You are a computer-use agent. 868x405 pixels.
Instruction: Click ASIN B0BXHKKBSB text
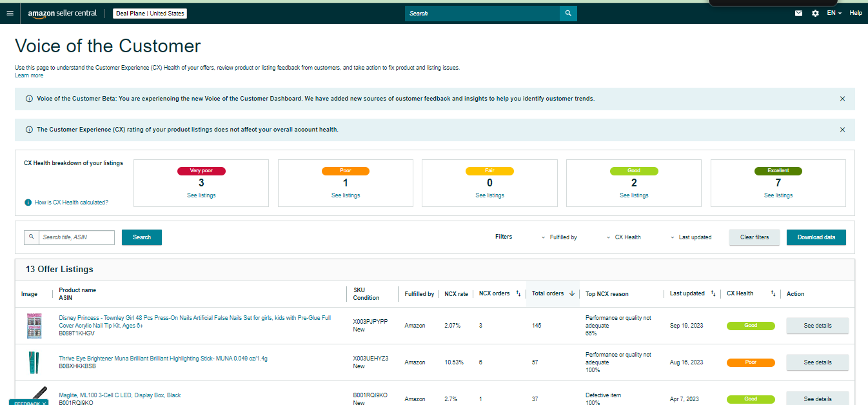[77, 366]
